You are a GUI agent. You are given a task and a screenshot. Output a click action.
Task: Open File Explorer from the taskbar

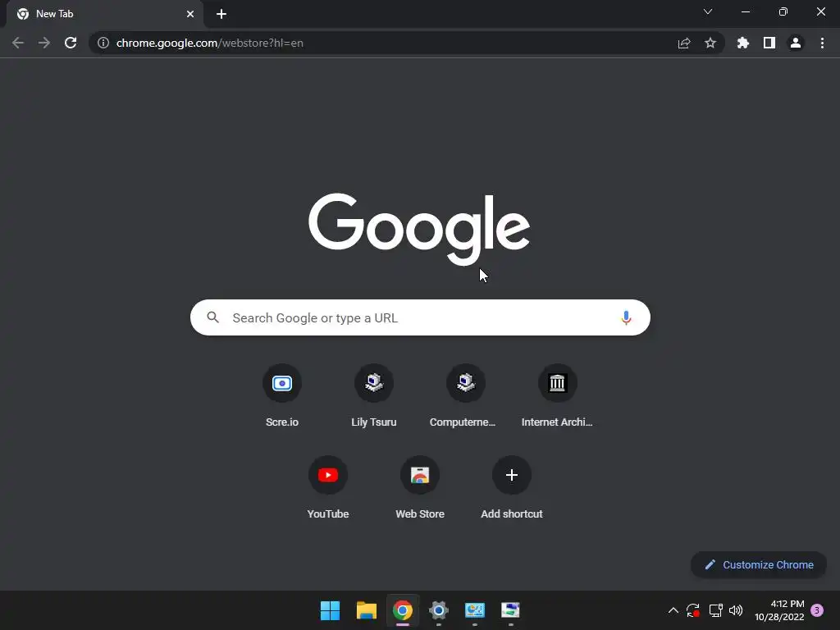367,610
